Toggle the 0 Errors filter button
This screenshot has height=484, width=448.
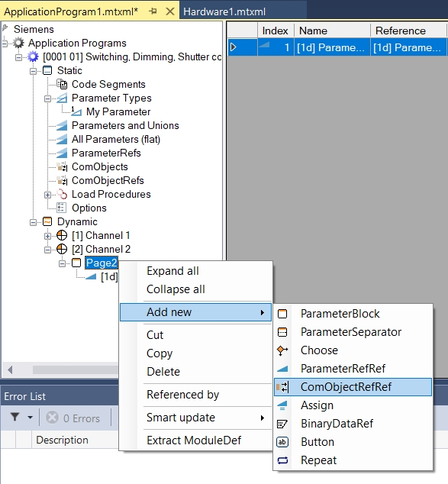(73, 418)
